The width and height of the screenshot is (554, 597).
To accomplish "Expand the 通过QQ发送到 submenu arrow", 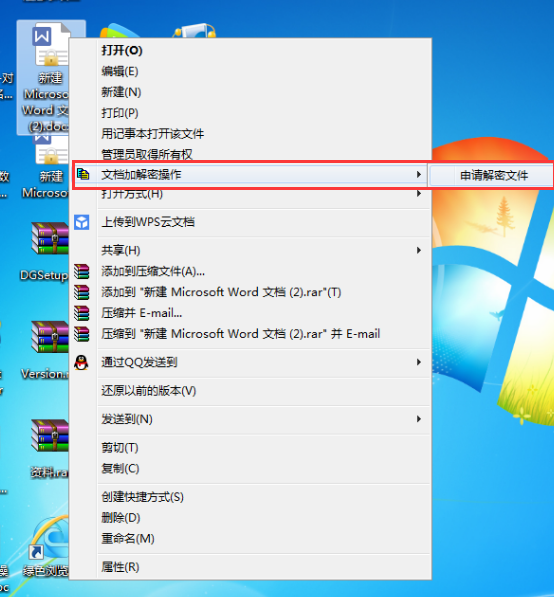I will 419,362.
